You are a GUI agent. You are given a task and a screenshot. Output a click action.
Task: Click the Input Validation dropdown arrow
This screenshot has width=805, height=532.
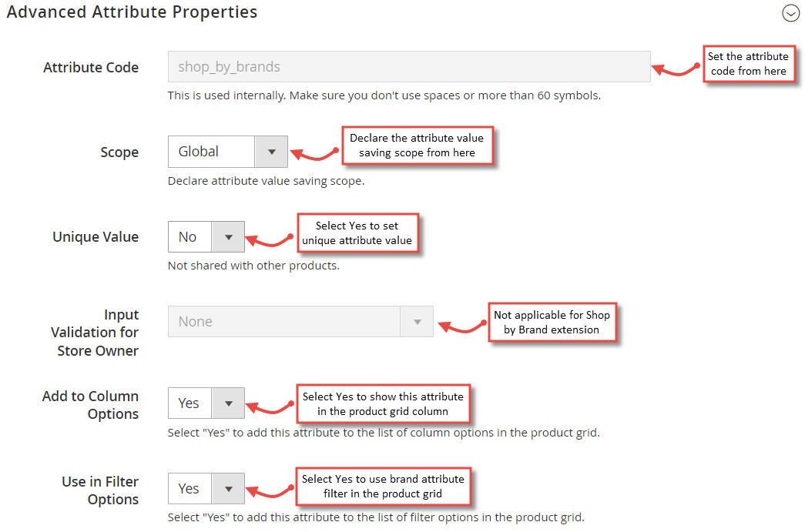(x=417, y=321)
